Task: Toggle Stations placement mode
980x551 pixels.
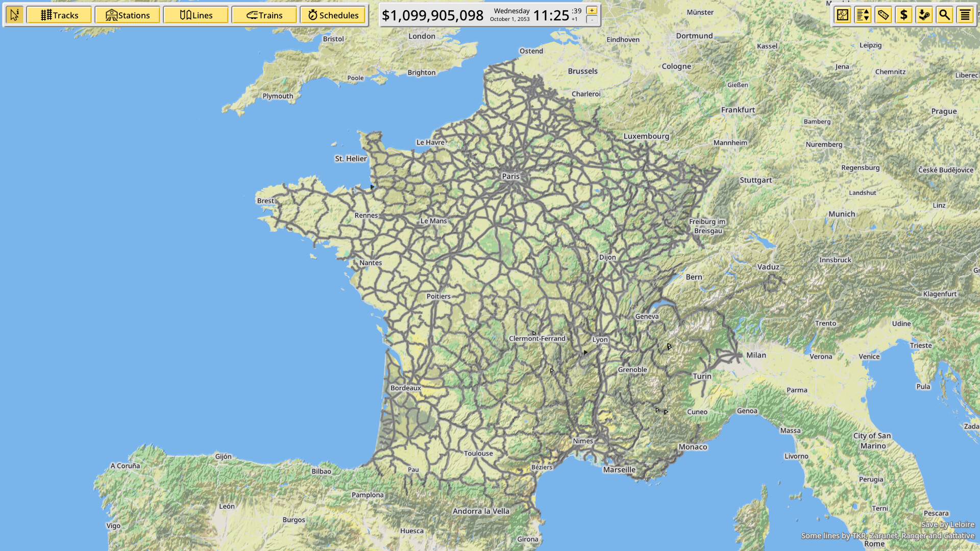Action: tap(127, 15)
